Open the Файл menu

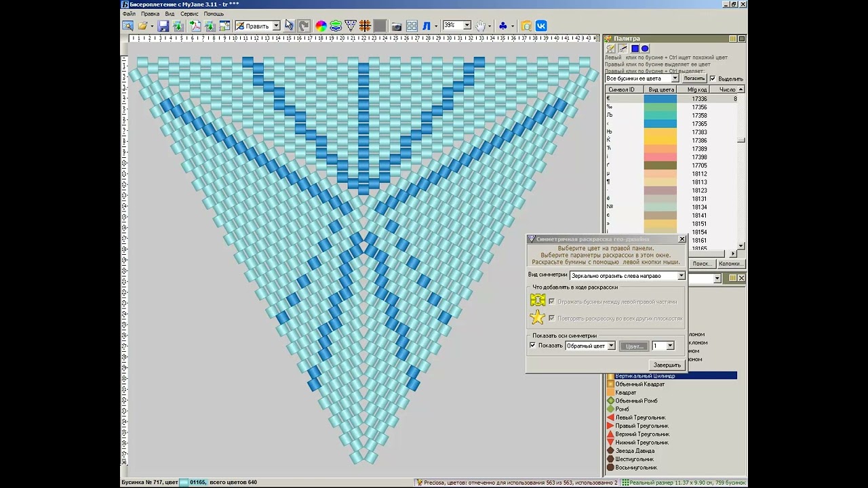(x=129, y=14)
